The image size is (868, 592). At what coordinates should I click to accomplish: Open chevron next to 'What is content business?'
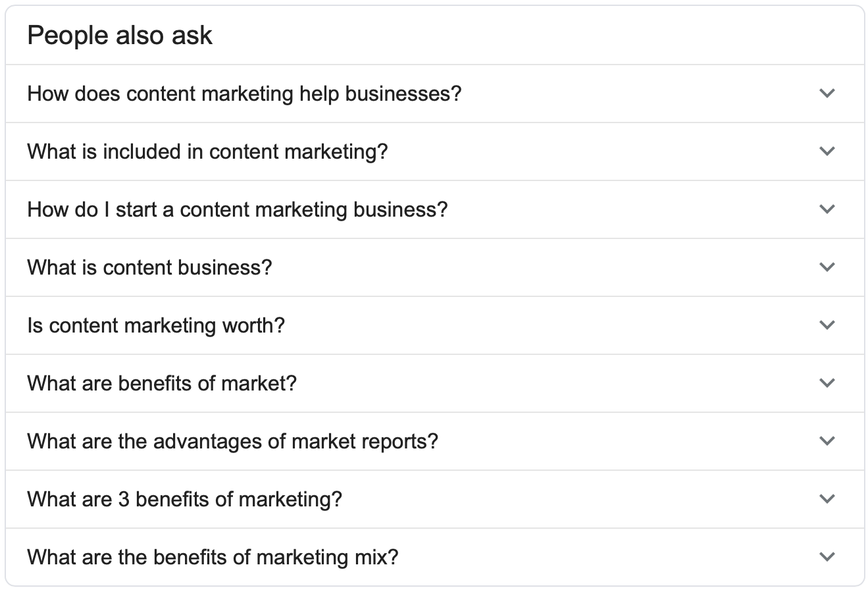click(827, 267)
